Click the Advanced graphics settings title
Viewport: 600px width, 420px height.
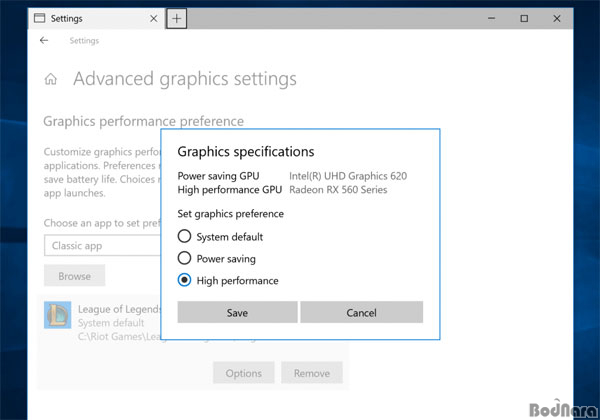185,79
